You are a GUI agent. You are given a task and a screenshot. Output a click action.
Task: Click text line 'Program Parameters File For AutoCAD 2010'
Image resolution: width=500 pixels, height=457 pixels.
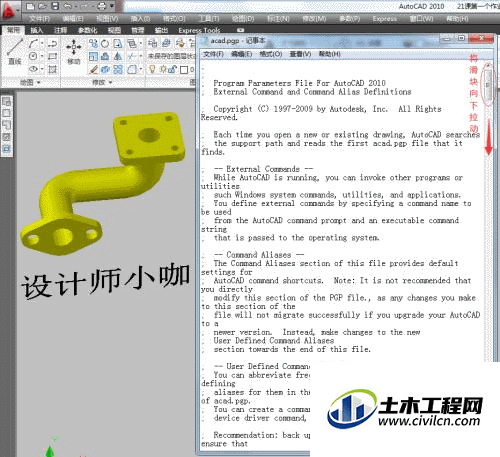point(299,83)
